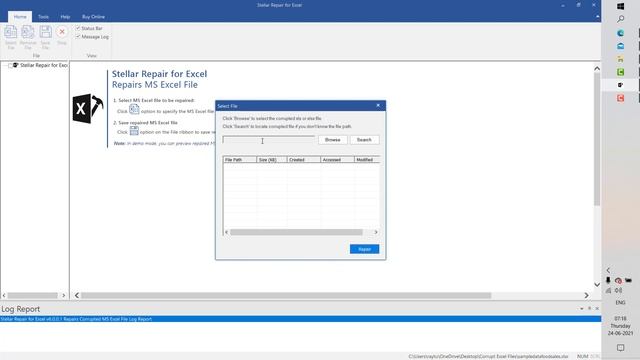Screen dimensions: 640x360
Task: Open the Windows notification center icon
Action: [x=620, y=348]
